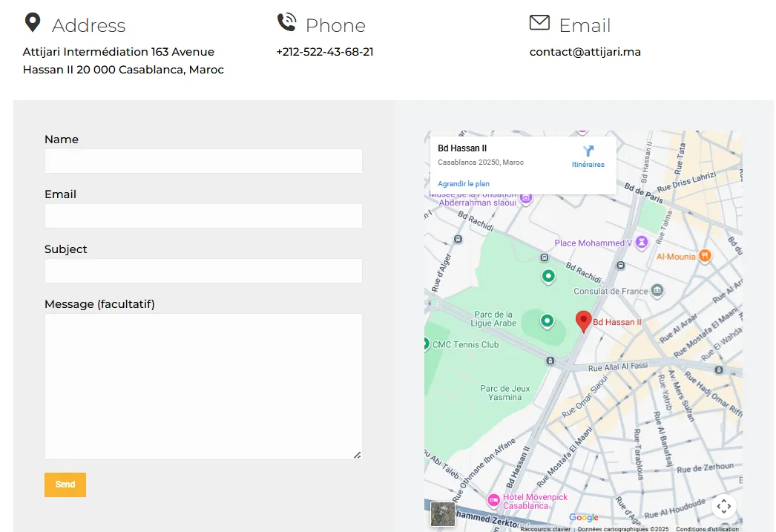Viewport: 776px width, 532px height.
Task: Click into the Subject field
Action: tap(203, 271)
